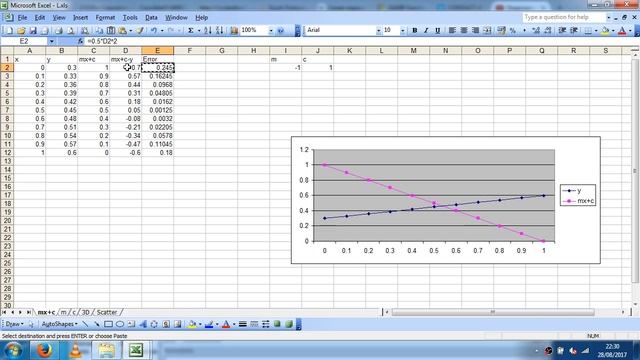Sort descending with the Z-A icon

[x=220, y=31]
